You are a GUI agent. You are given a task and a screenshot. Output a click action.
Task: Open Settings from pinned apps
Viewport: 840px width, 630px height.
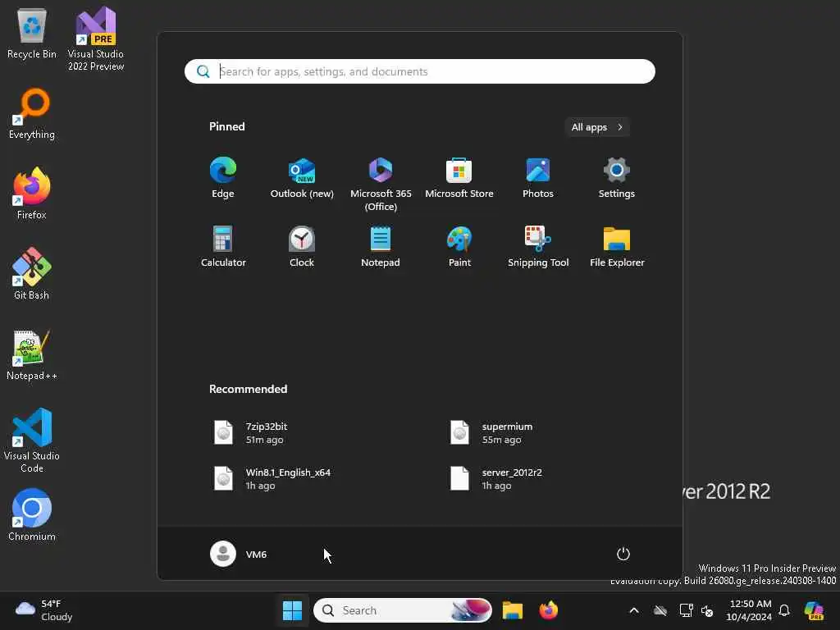tap(617, 178)
